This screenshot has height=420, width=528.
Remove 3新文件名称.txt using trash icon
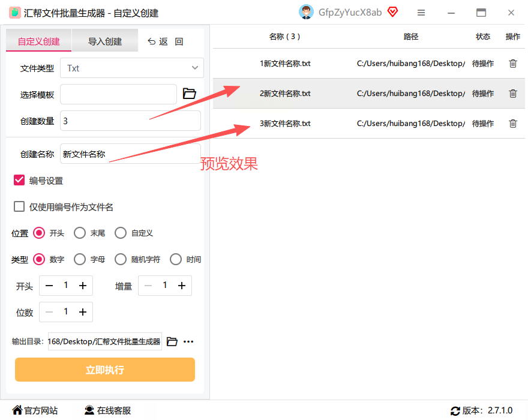pos(512,123)
